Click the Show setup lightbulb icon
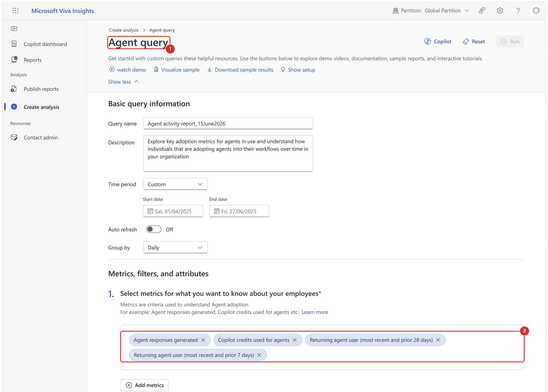 tap(283, 69)
